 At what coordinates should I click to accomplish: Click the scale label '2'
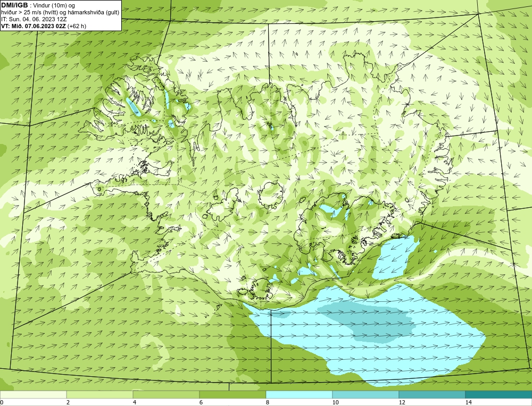(68, 402)
